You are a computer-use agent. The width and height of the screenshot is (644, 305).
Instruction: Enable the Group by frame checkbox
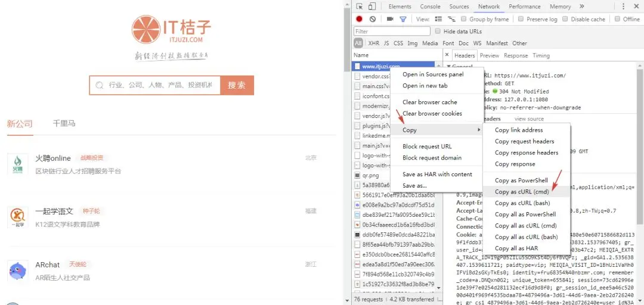464,19
